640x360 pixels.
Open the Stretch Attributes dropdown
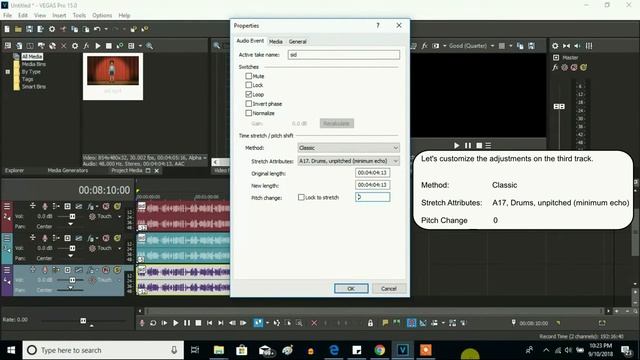pyautogui.click(x=349, y=161)
